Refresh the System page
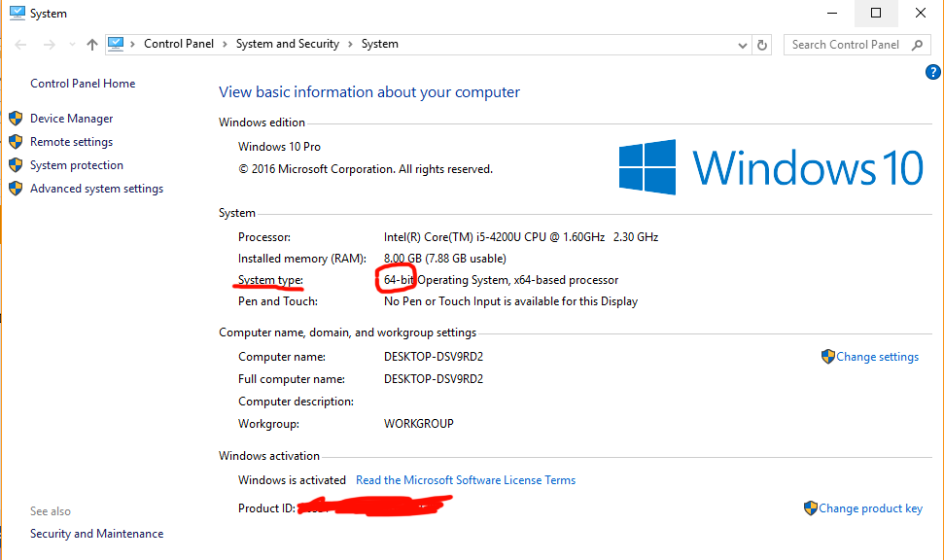Image resolution: width=944 pixels, height=560 pixels. (x=762, y=45)
